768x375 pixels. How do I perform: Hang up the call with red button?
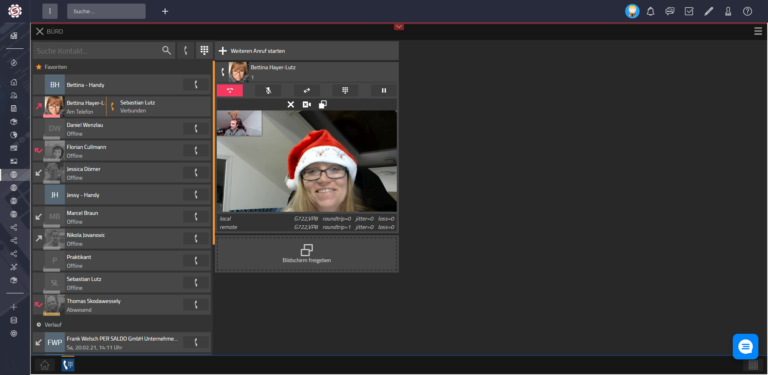(x=230, y=91)
